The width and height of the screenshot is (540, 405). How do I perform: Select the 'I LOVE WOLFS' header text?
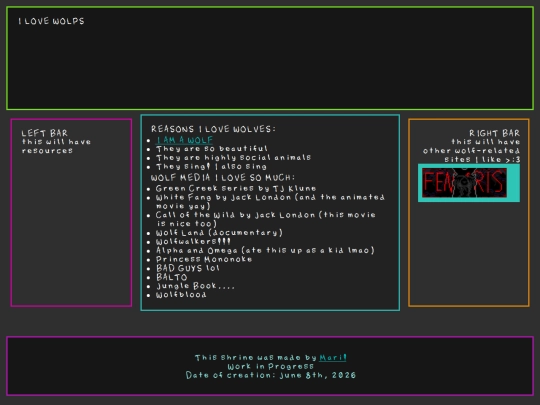point(51,21)
